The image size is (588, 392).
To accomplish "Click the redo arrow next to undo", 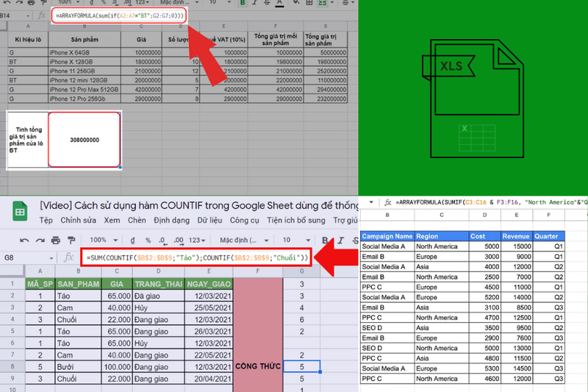I will 40,240.
